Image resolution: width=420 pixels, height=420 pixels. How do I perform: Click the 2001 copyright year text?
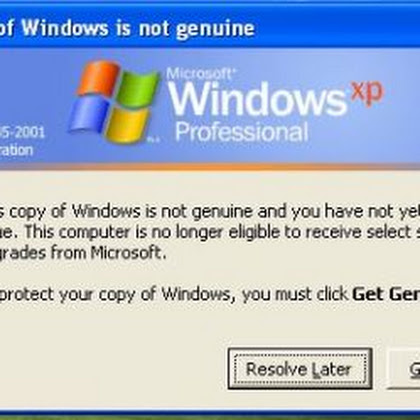(29, 132)
